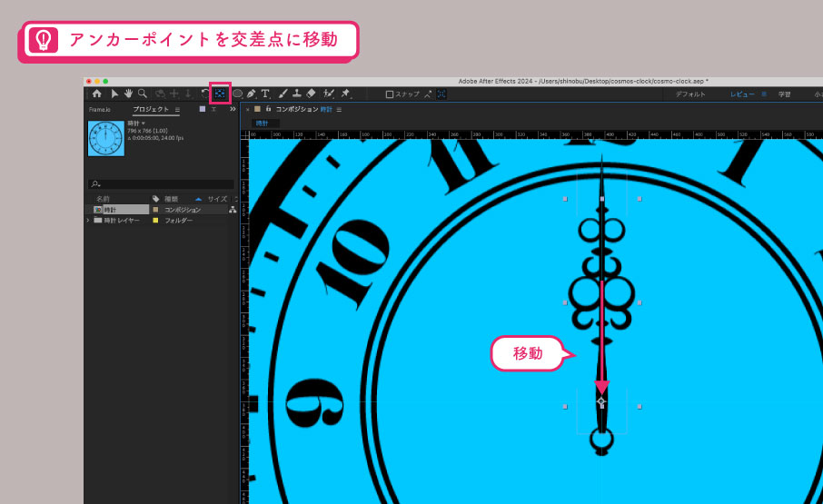823x504 pixels.
Task: Open the レビュー workspace menu
Action: [x=764, y=94]
